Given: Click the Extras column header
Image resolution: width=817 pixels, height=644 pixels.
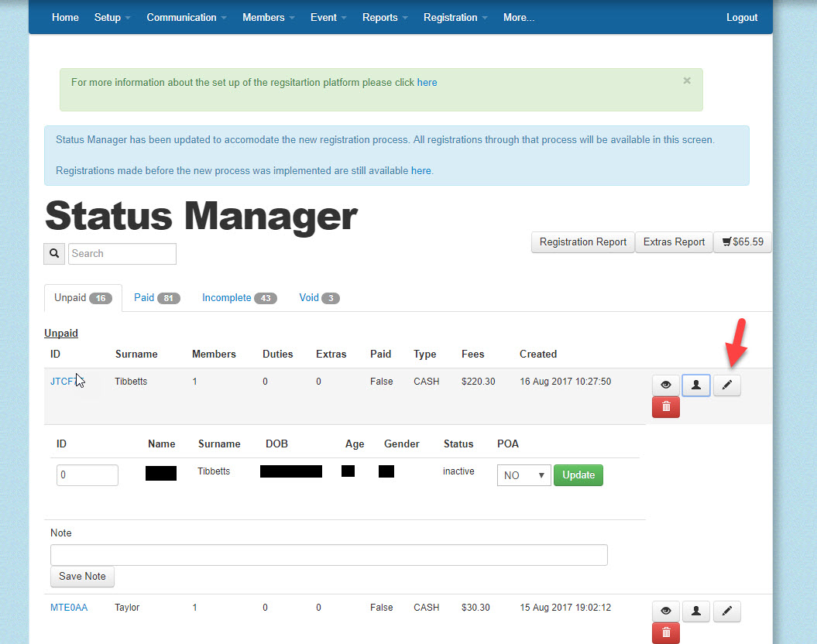Looking at the screenshot, I should click(x=331, y=354).
